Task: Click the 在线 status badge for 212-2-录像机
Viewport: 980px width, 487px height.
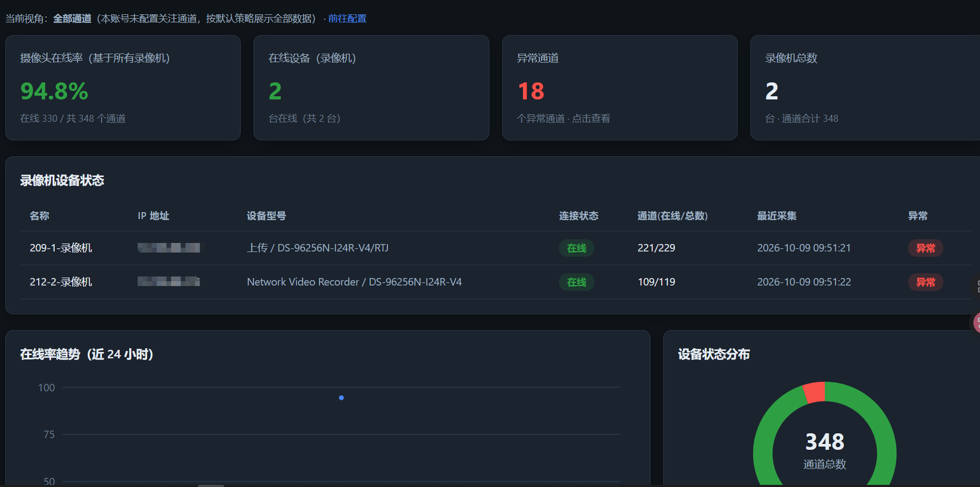Action: [577, 282]
